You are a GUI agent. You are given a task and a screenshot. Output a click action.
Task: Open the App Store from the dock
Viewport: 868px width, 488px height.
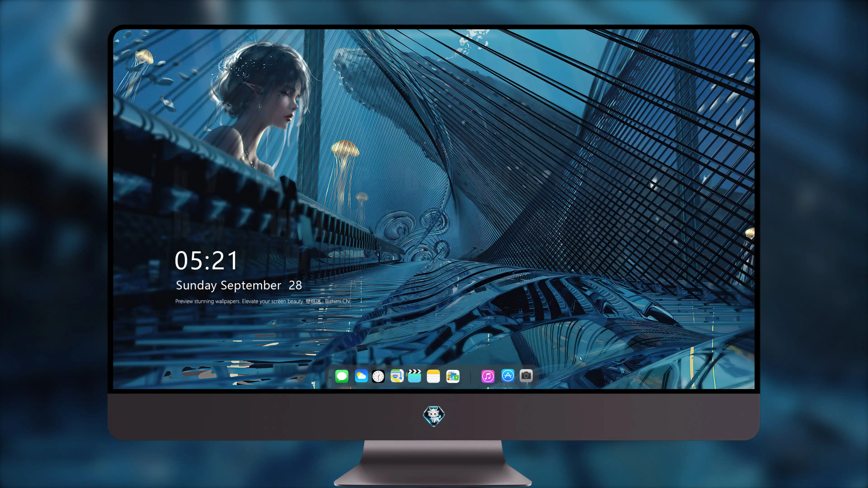point(508,376)
